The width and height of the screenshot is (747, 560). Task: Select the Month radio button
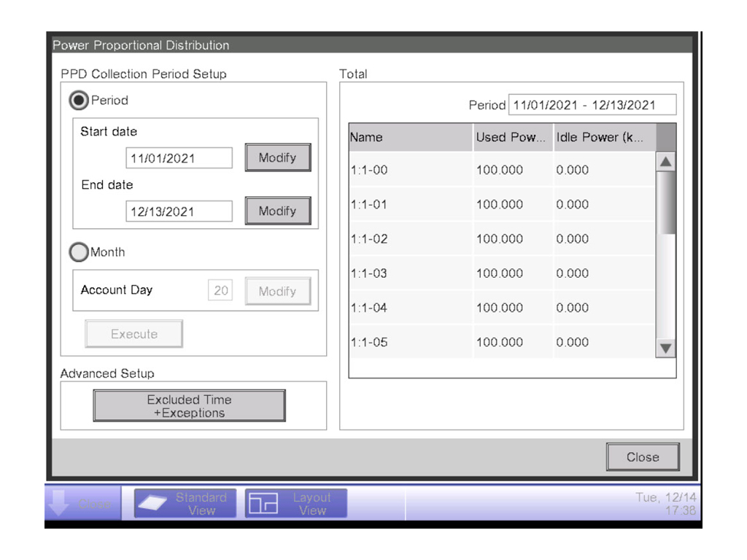tap(78, 252)
